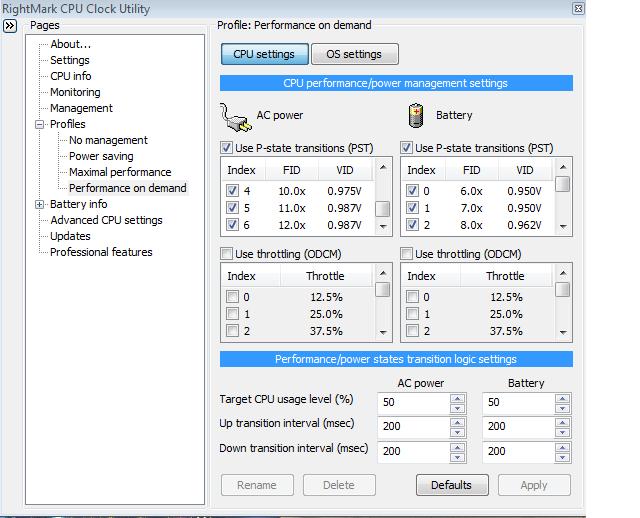This screenshot has height=518, width=640.
Task: Uncheck Battery P-state index 1
Action: [412, 208]
